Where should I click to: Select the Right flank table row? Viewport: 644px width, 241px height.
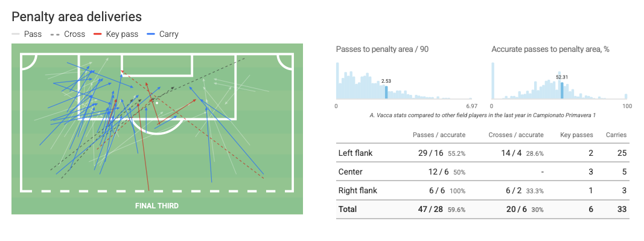[483, 190]
